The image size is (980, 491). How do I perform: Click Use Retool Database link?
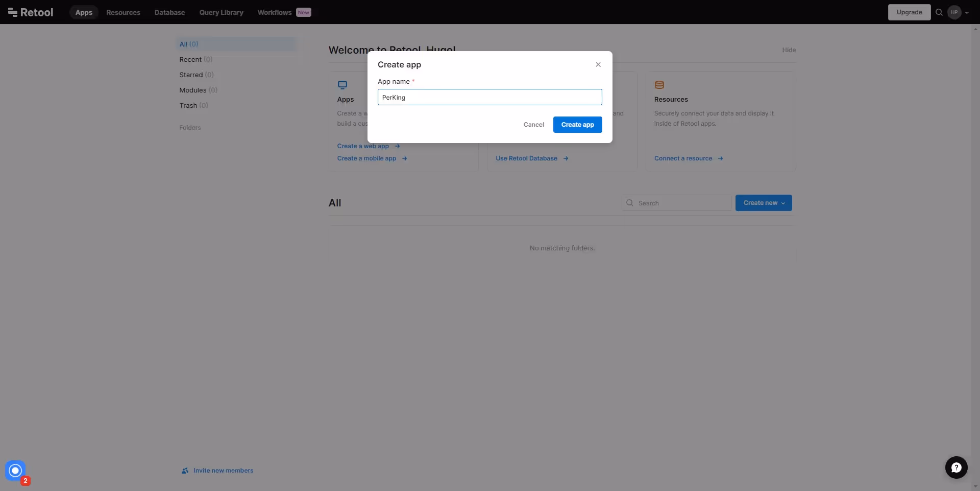coord(526,158)
